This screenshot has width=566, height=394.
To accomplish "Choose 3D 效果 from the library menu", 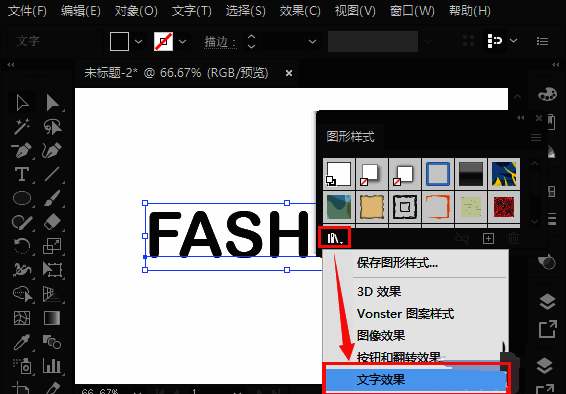I will [379, 291].
